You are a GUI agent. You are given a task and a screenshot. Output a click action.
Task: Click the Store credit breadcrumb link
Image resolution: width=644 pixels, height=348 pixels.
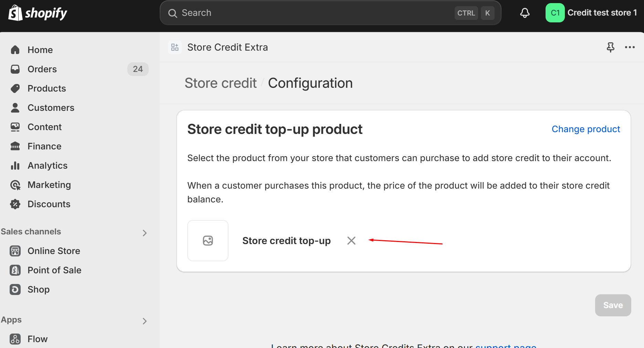pos(221,83)
